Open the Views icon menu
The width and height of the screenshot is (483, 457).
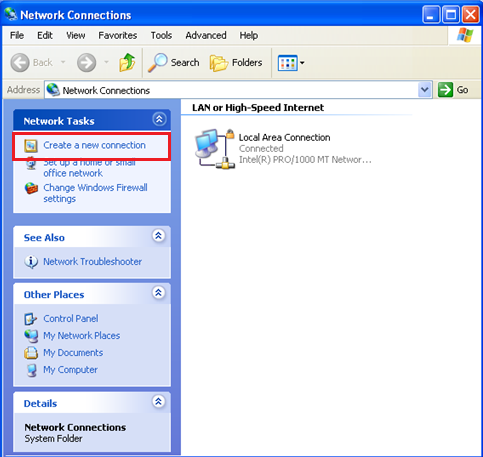point(291,63)
